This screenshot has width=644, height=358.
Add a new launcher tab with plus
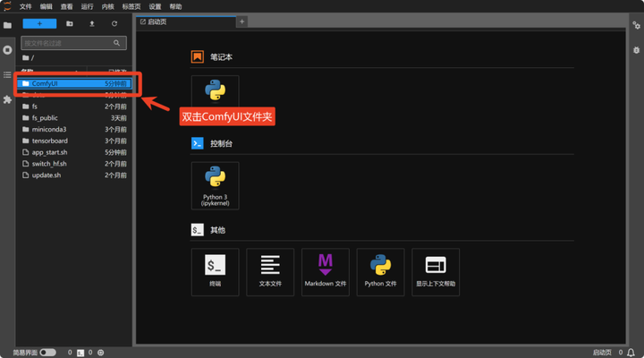point(241,21)
